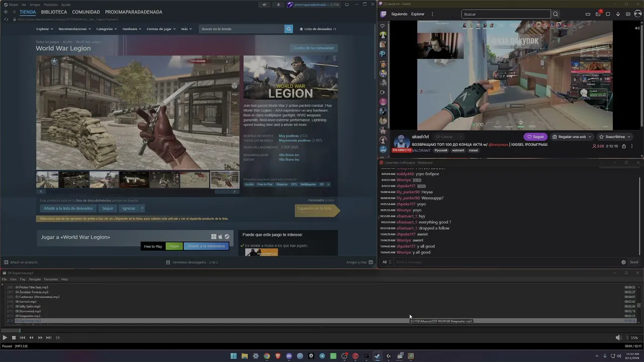Expand the Regalar una sub dropdown
Image resolution: width=644 pixels, height=362 pixels.
click(x=572, y=137)
